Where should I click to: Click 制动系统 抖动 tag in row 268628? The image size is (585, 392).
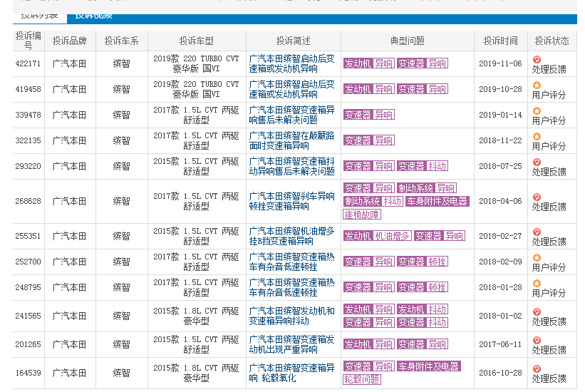pos(373,201)
